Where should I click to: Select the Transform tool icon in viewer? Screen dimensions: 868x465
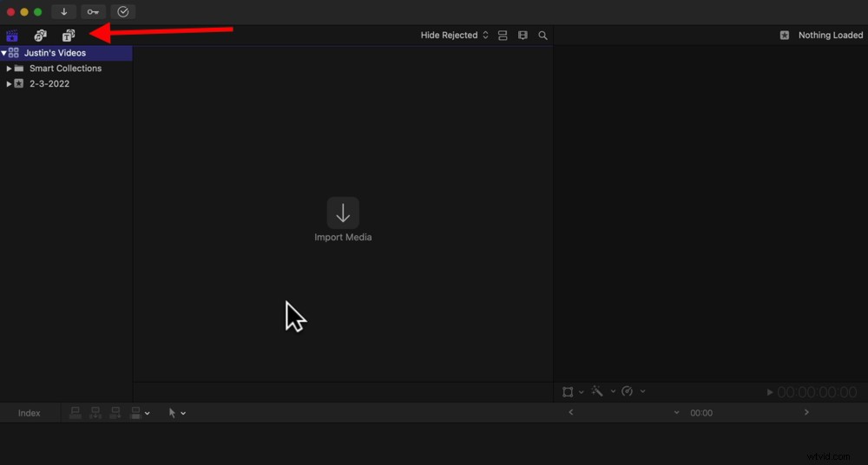tap(568, 392)
